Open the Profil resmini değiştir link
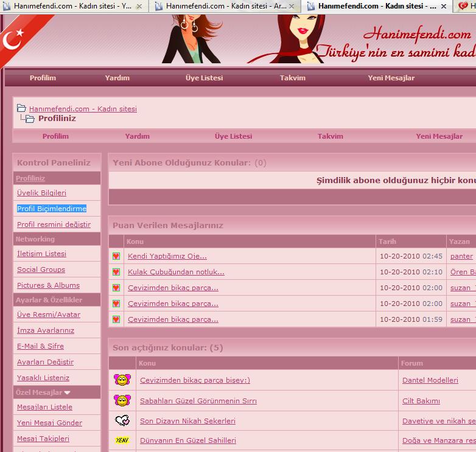 pos(54,224)
